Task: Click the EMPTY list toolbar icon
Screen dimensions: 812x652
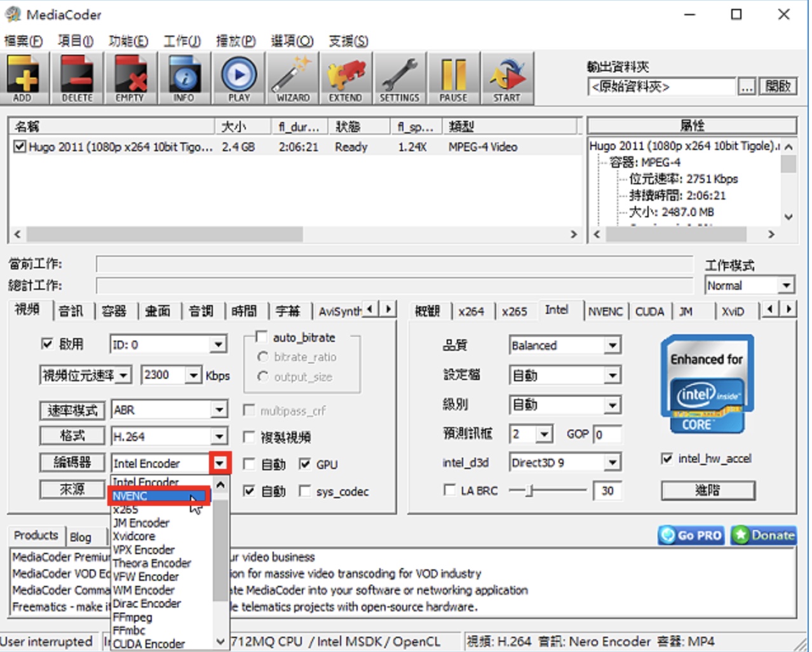Action: click(x=130, y=79)
